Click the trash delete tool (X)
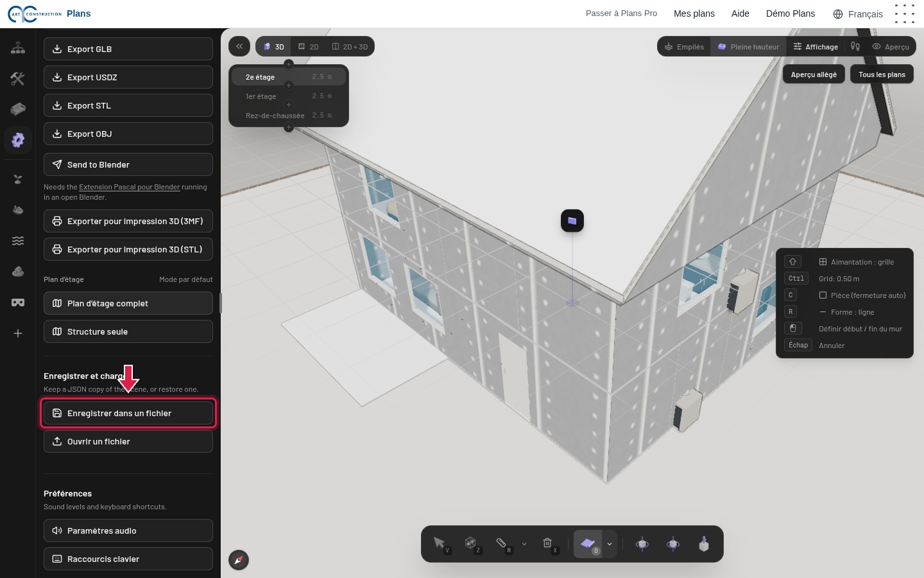 547,544
